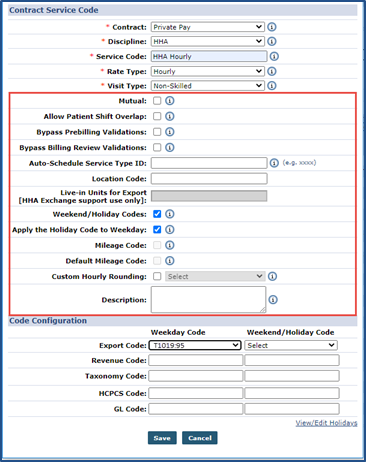Open the View/Edit Holidays link
Screen dimensions: 366x462
tap(326, 423)
